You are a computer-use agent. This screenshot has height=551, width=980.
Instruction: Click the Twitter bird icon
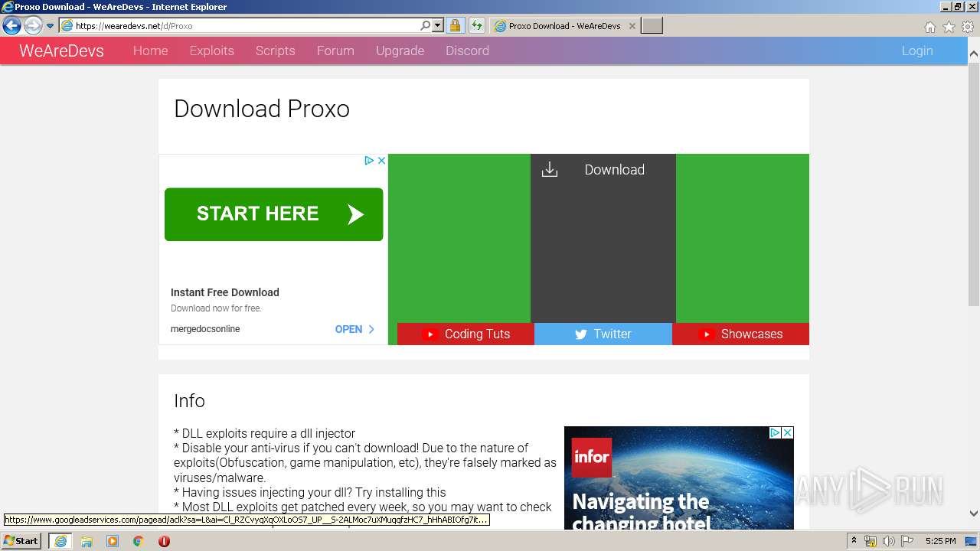click(x=581, y=334)
